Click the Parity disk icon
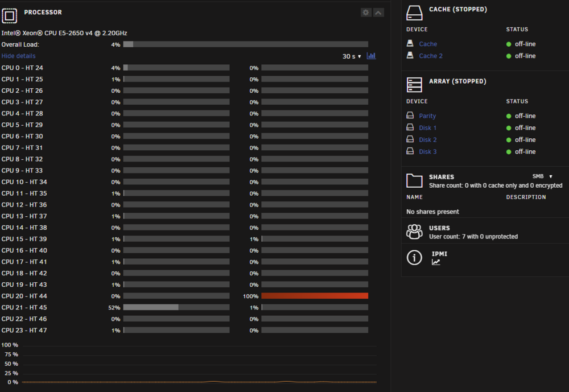The width and height of the screenshot is (569, 392). pyautogui.click(x=410, y=115)
